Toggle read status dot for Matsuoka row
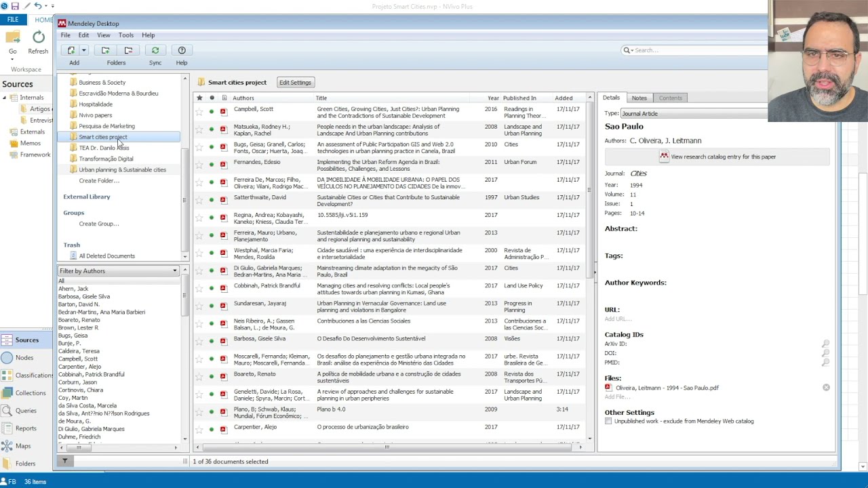The height and width of the screenshot is (488, 868). [212, 129]
